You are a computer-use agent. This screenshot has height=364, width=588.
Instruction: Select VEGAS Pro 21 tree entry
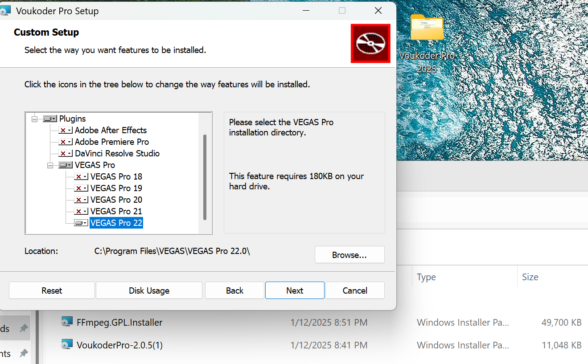[116, 212]
